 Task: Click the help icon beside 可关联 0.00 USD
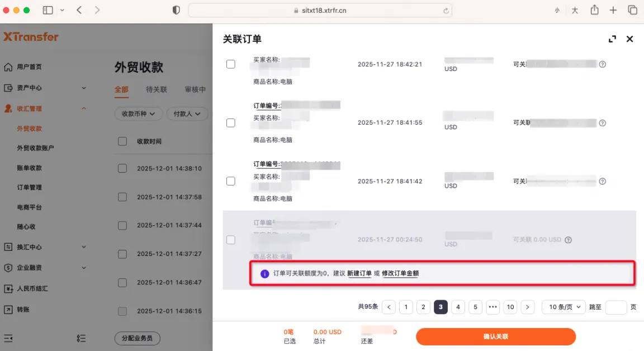568,240
